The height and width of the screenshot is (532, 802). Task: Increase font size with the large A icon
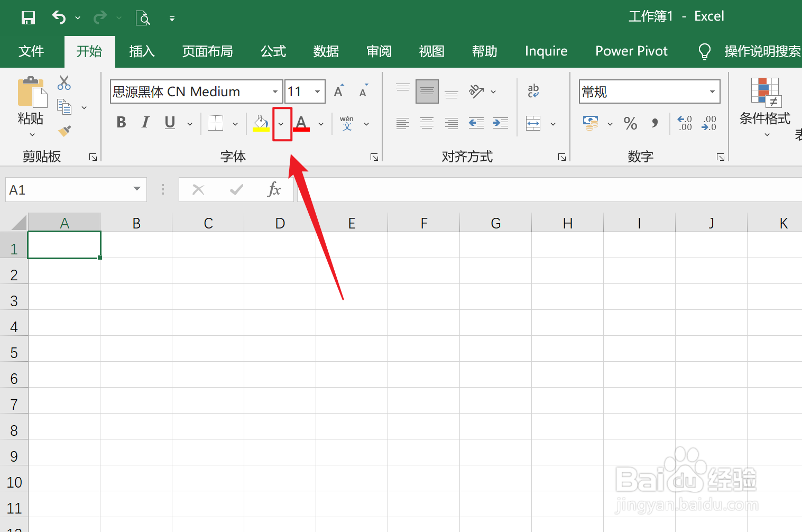[x=338, y=90]
